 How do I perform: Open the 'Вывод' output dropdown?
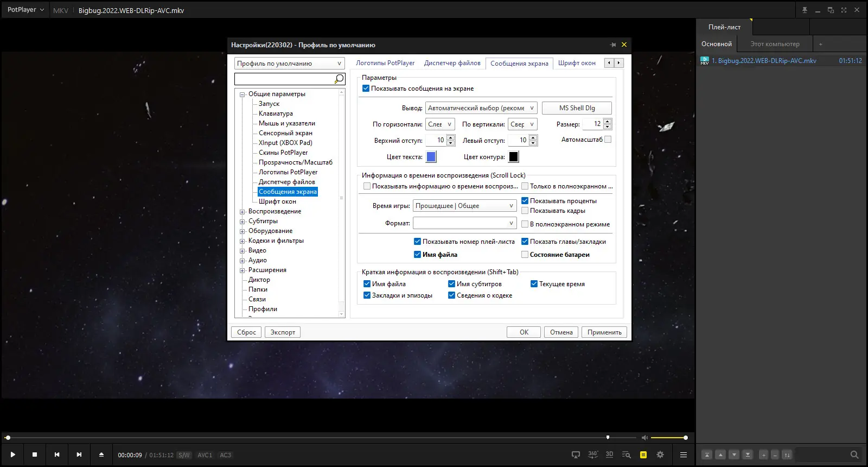pyautogui.click(x=481, y=108)
